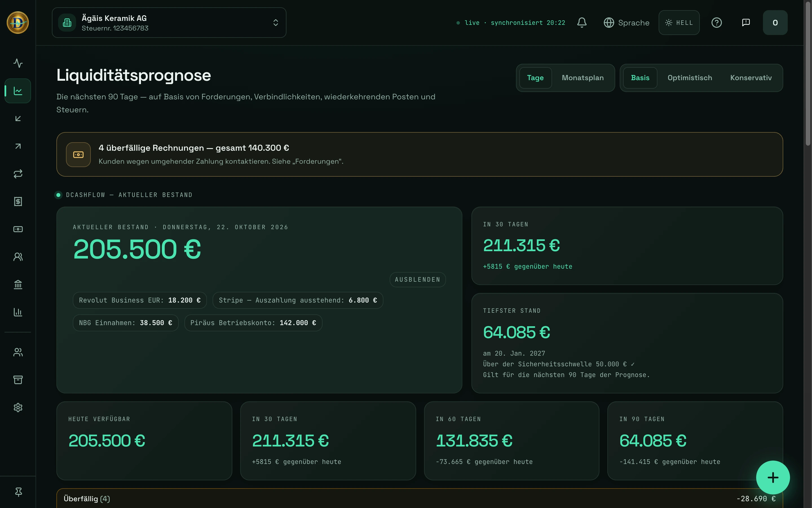Open the Ägäis Keramik AG company selector
The width and height of the screenshot is (812, 508).
click(x=169, y=23)
